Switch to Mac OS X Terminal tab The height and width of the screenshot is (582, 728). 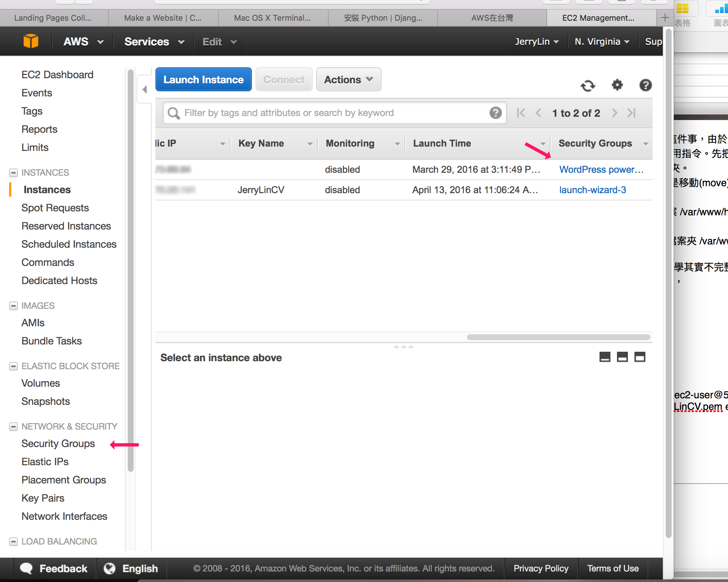coord(272,18)
